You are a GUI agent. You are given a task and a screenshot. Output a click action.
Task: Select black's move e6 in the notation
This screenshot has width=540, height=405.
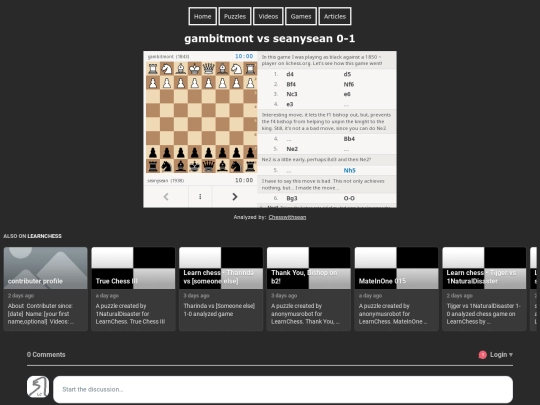click(347, 94)
